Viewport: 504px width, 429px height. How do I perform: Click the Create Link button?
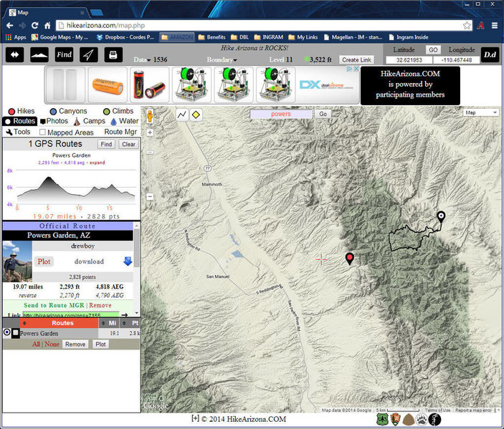click(x=356, y=59)
